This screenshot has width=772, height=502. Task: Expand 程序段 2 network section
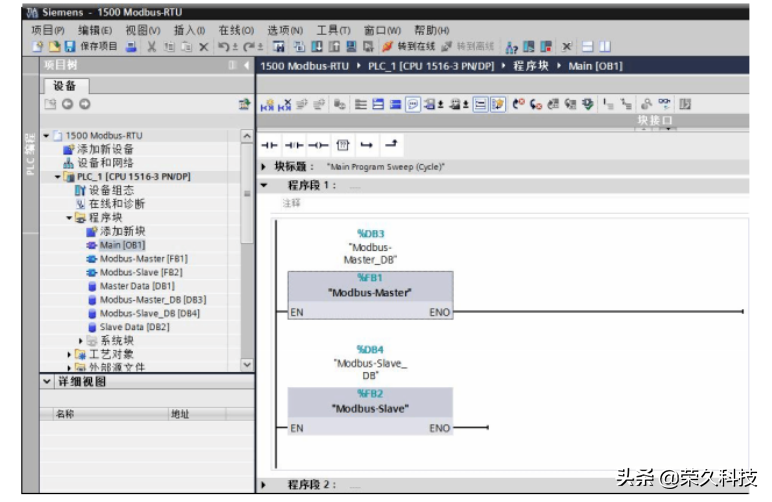coord(264,485)
